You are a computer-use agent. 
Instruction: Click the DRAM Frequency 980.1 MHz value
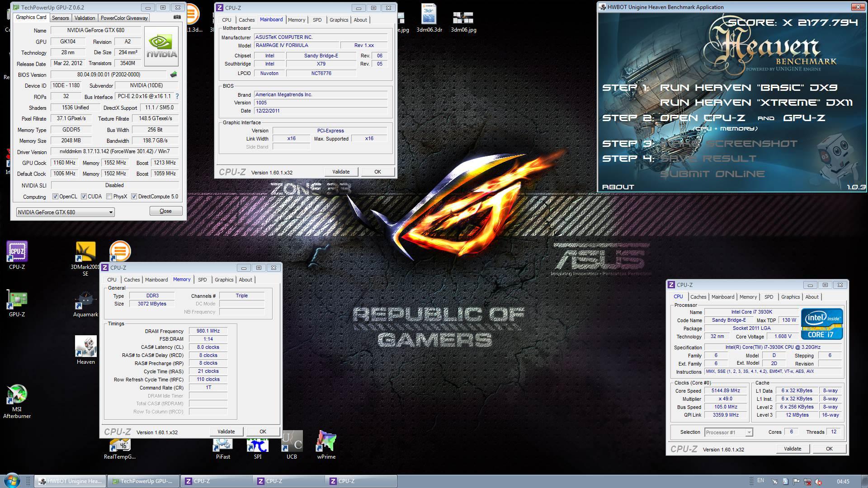click(x=208, y=331)
